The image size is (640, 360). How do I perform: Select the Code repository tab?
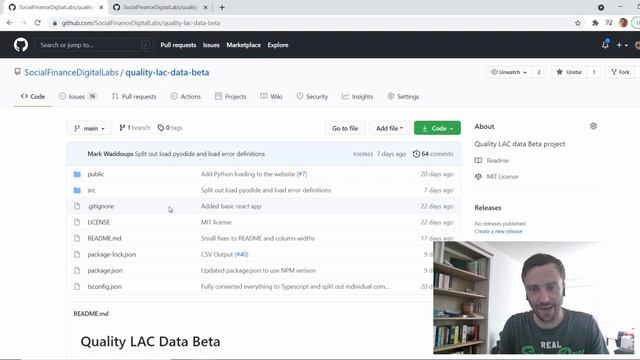point(33,96)
